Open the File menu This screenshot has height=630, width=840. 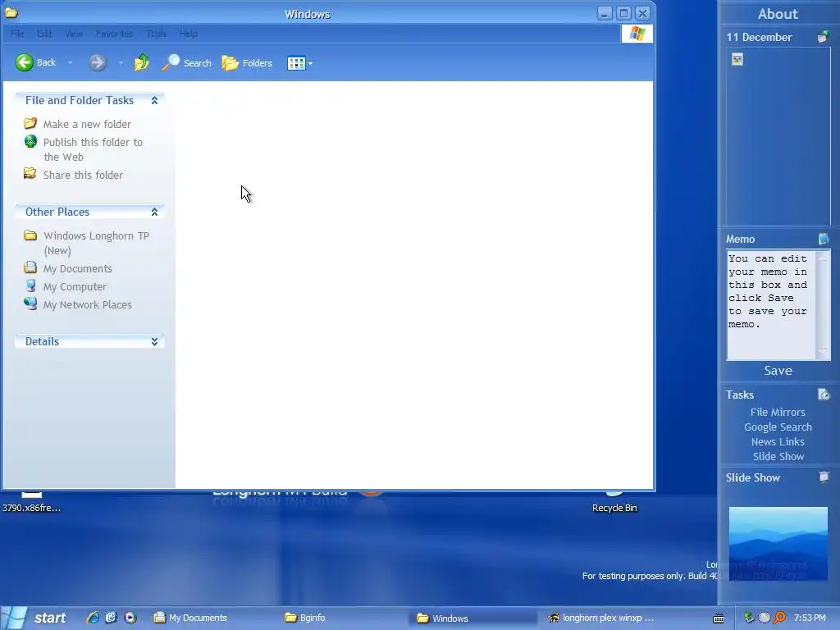[17, 34]
